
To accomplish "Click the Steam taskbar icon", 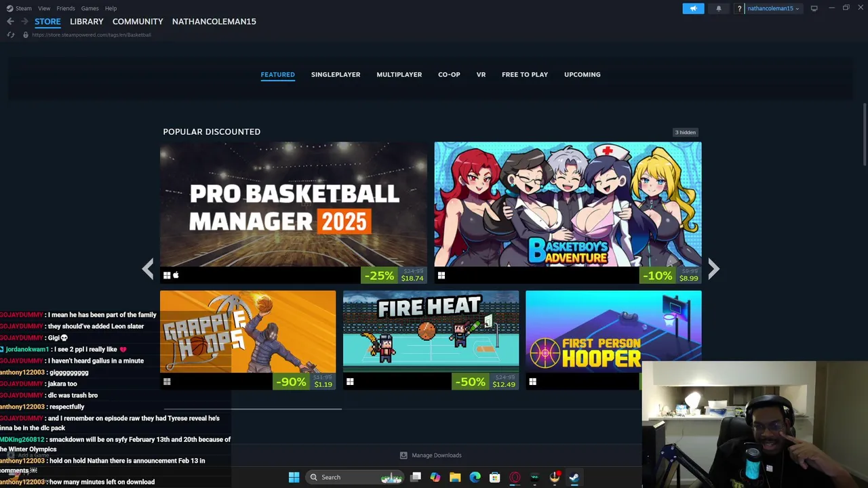I will click(574, 477).
